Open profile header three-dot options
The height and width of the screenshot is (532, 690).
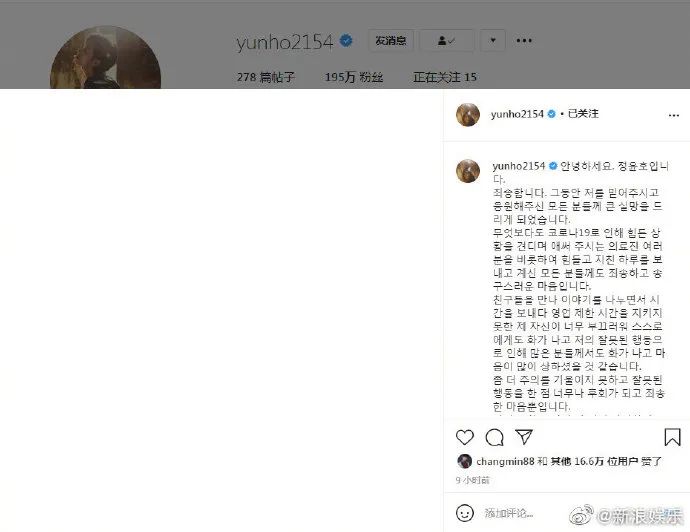coord(524,40)
